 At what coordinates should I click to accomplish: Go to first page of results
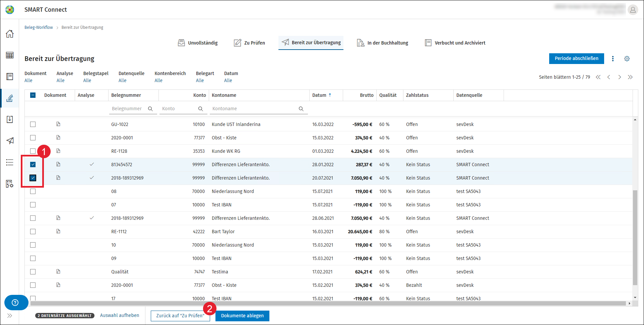[x=598, y=77]
